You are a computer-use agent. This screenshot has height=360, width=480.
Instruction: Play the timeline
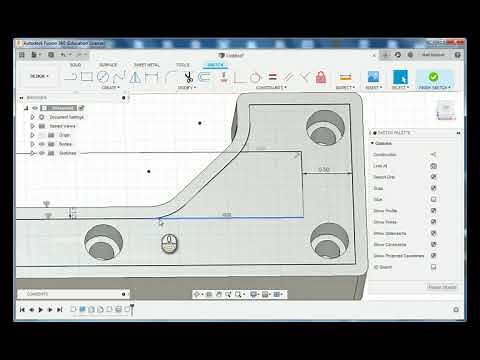tap(41, 310)
